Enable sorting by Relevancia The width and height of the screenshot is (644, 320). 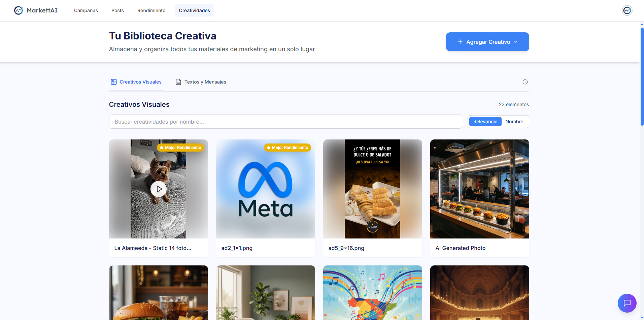[485, 121]
